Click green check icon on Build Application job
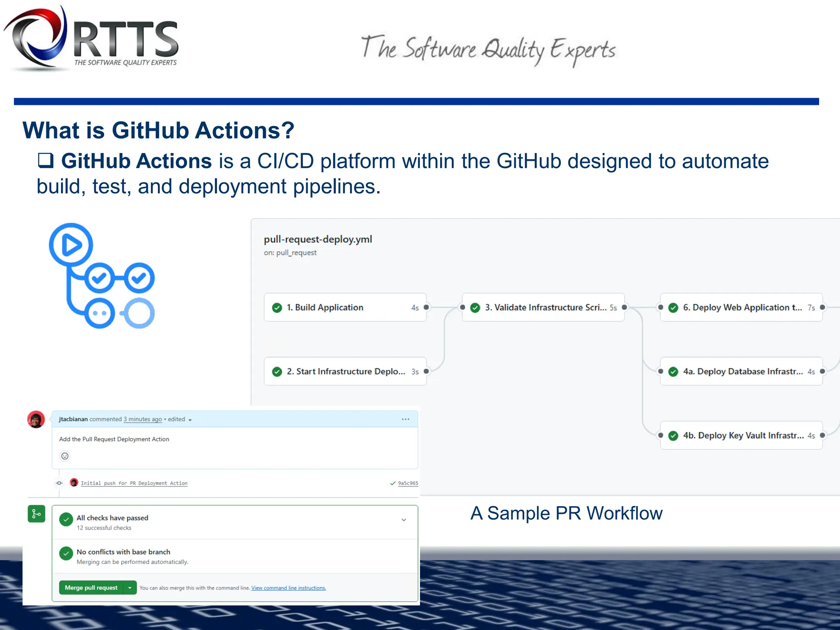The width and height of the screenshot is (840, 630). pyautogui.click(x=277, y=308)
